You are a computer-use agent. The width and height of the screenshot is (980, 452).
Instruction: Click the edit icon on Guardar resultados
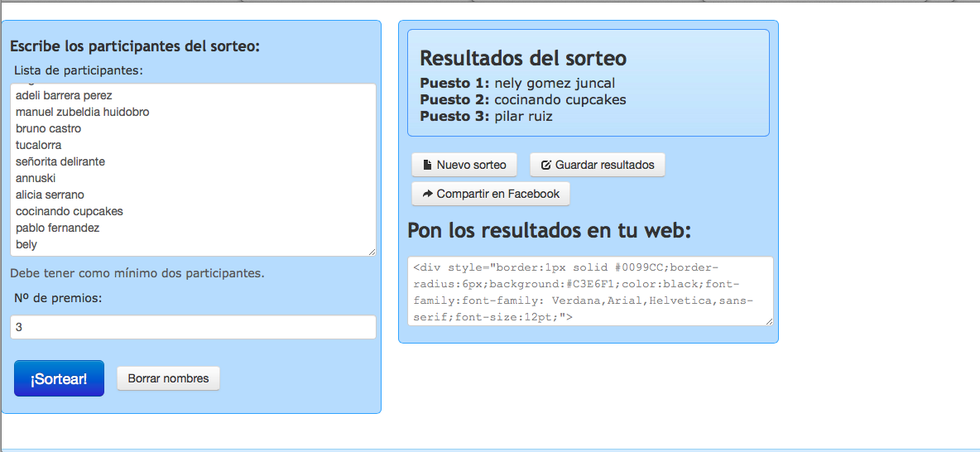[x=545, y=165]
